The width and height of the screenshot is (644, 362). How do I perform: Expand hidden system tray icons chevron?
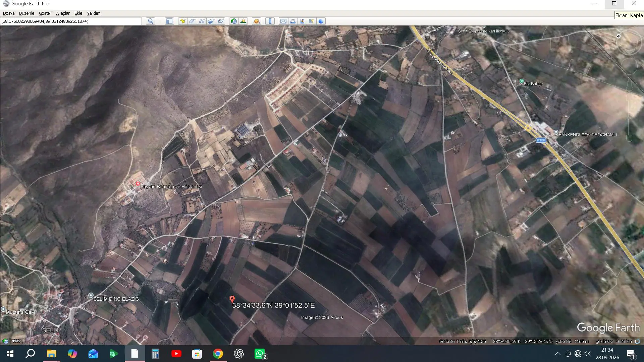(557, 354)
